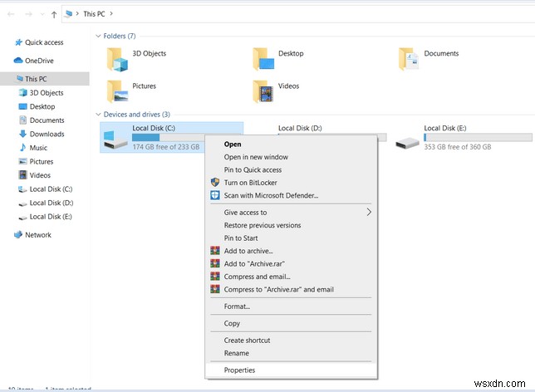Click the OneDrive cloud icon
The height and width of the screenshot is (392, 535).
pyautogui.click(x=18, y=61)
